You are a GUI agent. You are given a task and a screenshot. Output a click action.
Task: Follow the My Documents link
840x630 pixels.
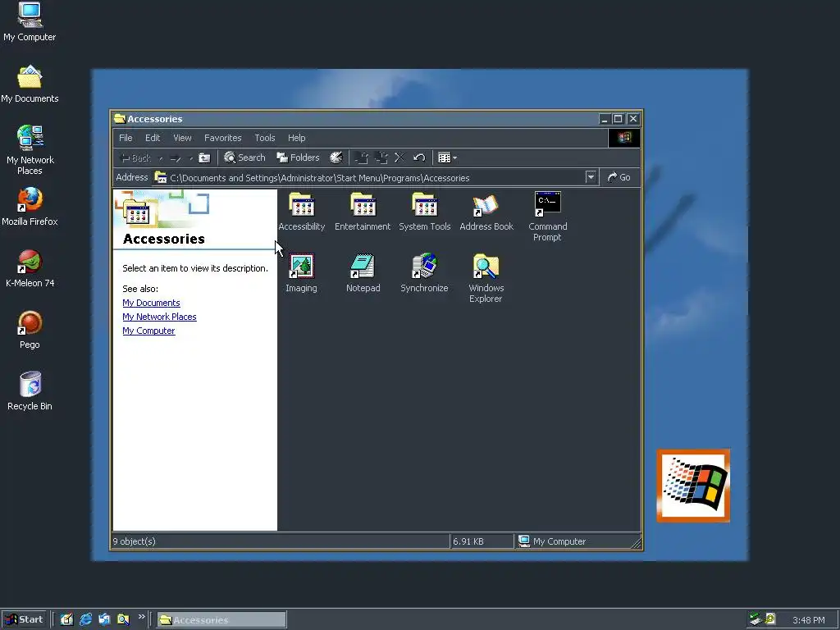point(151,303)
